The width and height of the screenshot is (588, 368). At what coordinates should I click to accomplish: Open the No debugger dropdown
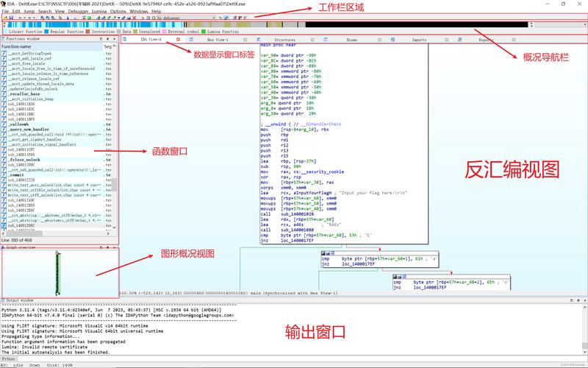pyautogui.click(x=186, y=18)
